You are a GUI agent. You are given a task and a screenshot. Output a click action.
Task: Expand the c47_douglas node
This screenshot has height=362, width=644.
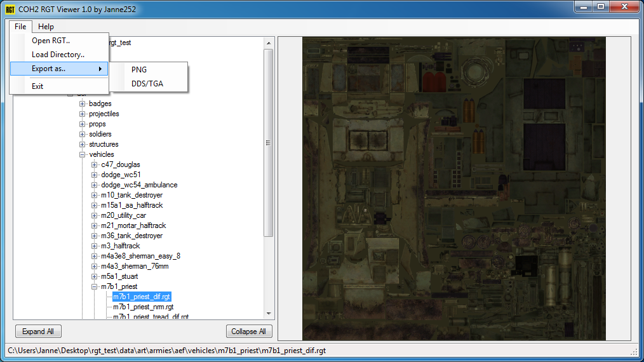94,164
